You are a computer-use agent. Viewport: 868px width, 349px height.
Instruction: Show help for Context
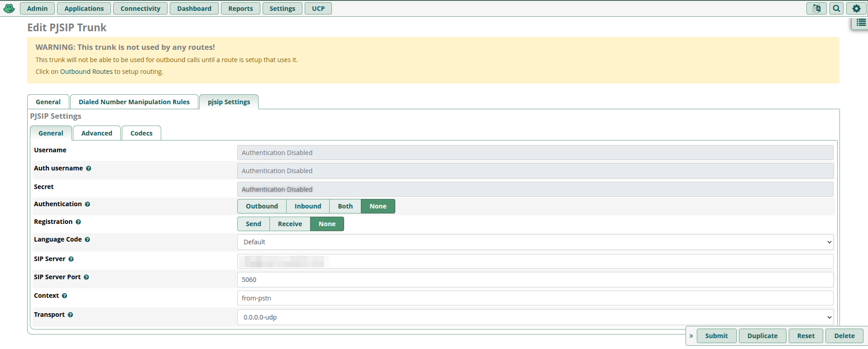coord(64,296)
